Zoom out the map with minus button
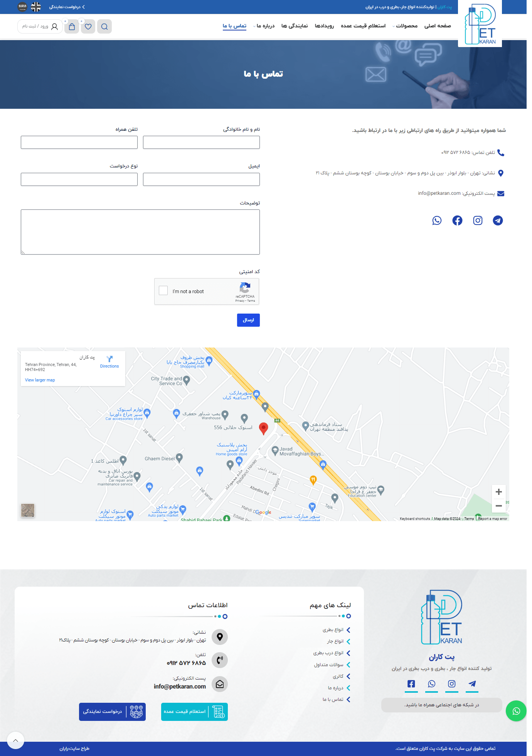The height and width of the screenshot is (756, 532). point(498,506)
